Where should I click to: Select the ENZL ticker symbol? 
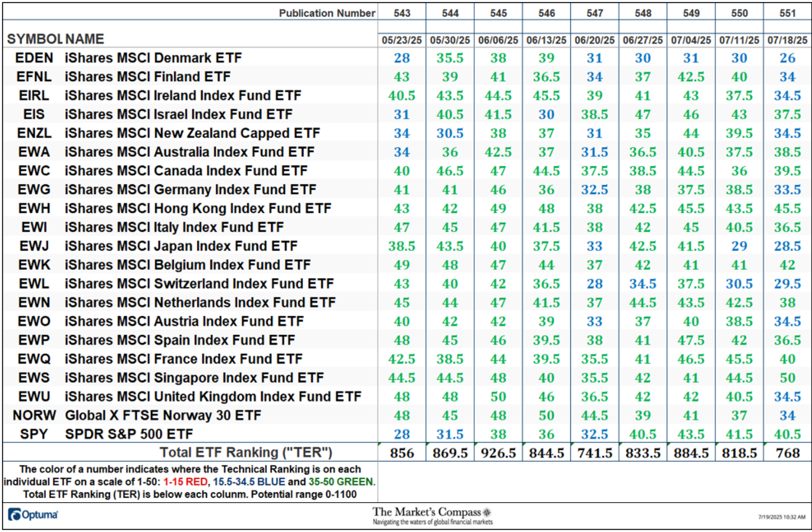tap(34, 133)
